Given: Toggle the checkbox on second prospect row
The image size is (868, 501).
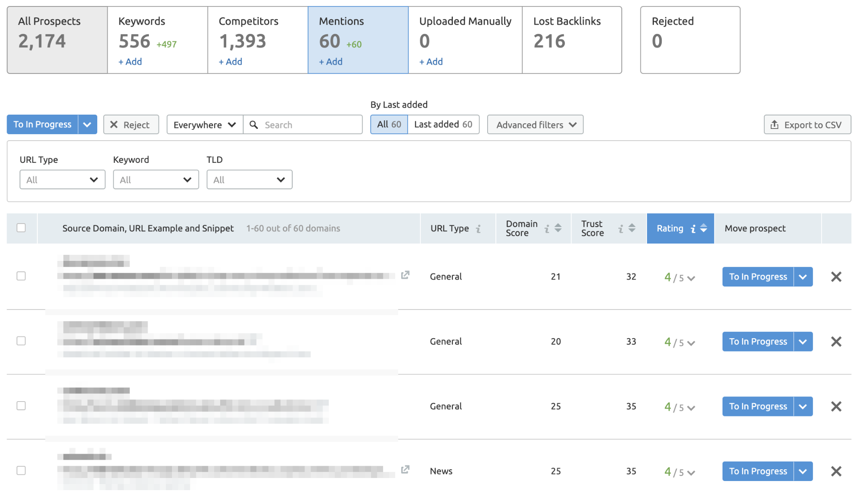Looking at the screenshot, I should point(21,341).
